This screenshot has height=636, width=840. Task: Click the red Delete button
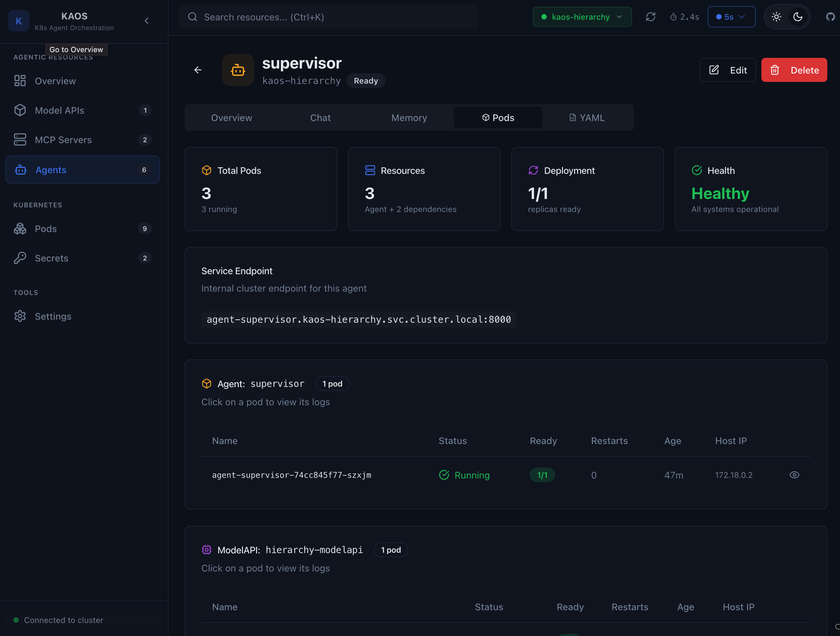pos(794,70)
